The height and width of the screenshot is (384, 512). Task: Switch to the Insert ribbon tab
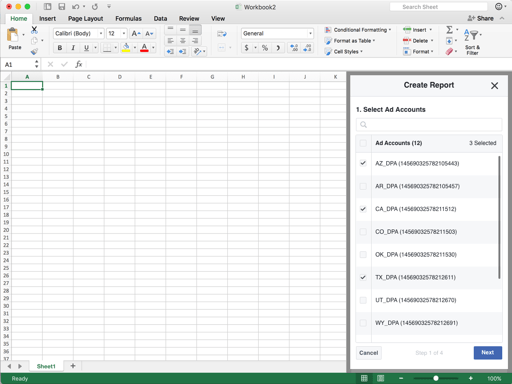click(47, 19)
